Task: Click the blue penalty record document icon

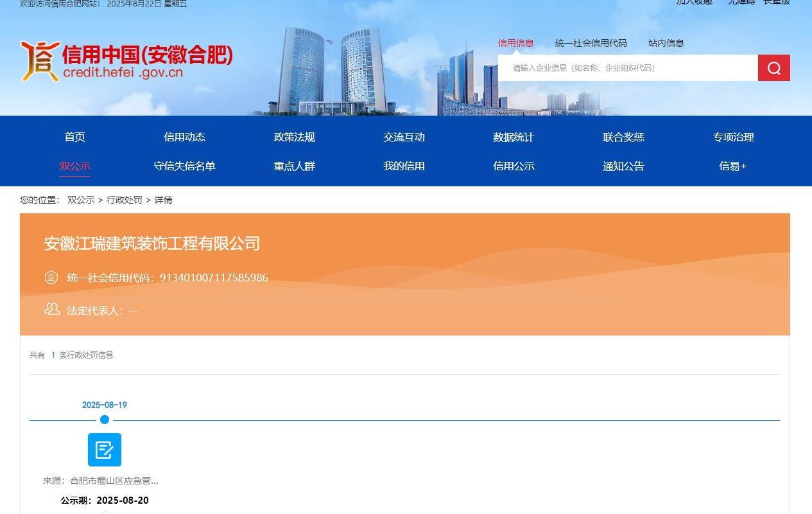Action: [x=104, y=450]
